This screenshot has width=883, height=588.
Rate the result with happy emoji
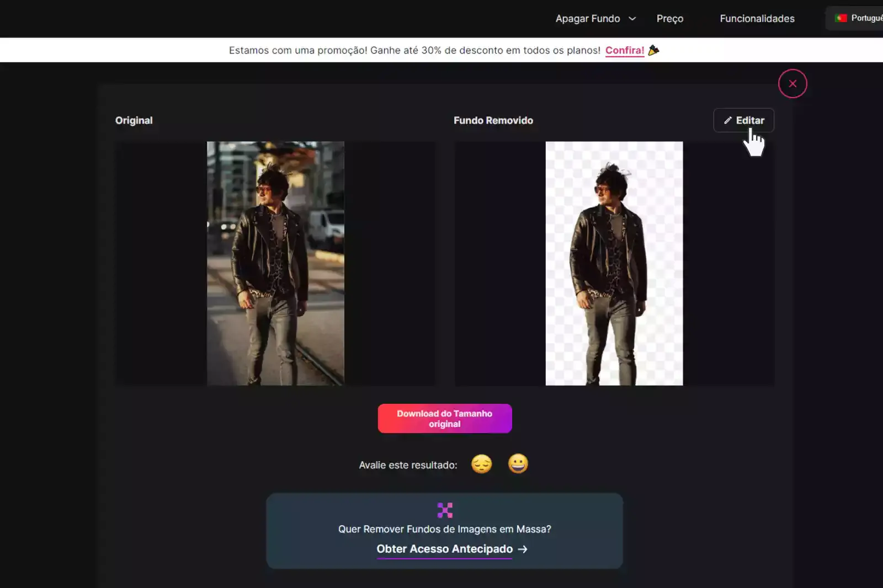(x=518, y=464)
